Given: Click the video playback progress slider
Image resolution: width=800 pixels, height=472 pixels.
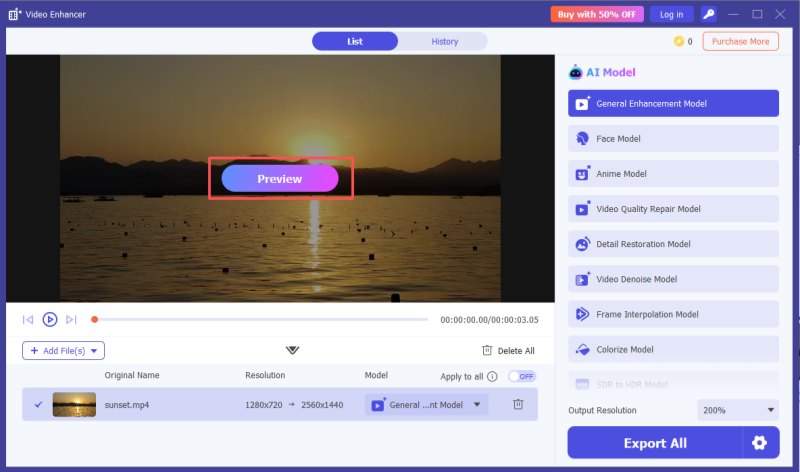Looking at the screenshot, I should [260, 319].
